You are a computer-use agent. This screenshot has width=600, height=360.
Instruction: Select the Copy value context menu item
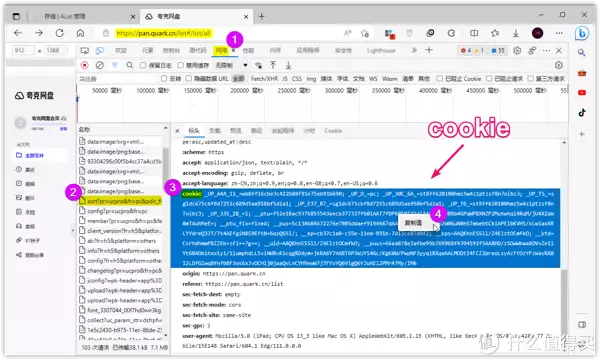click(x=413, y=223)
